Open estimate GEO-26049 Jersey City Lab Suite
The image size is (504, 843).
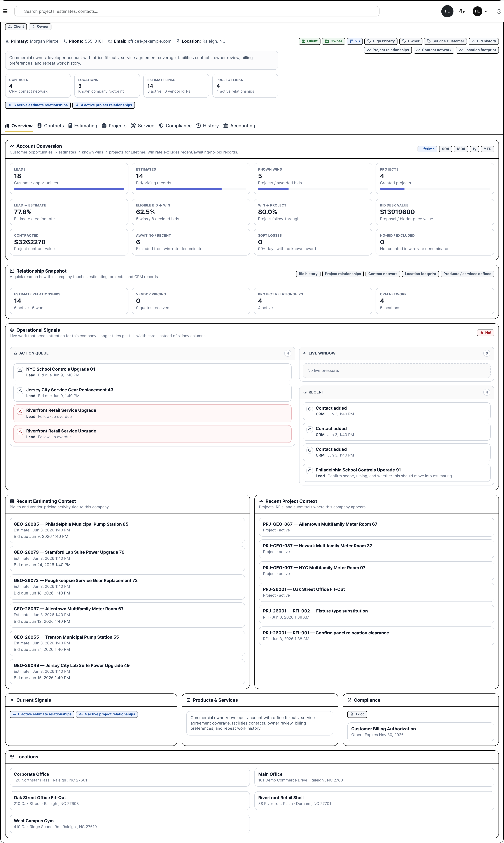(127, 672)
